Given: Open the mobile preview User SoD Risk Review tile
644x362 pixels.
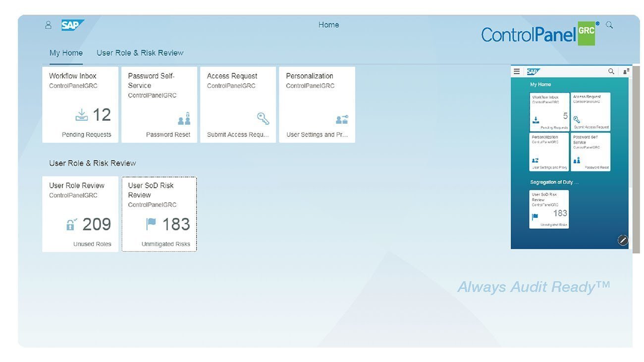Looking at the screenshot, I should (549, 209).
